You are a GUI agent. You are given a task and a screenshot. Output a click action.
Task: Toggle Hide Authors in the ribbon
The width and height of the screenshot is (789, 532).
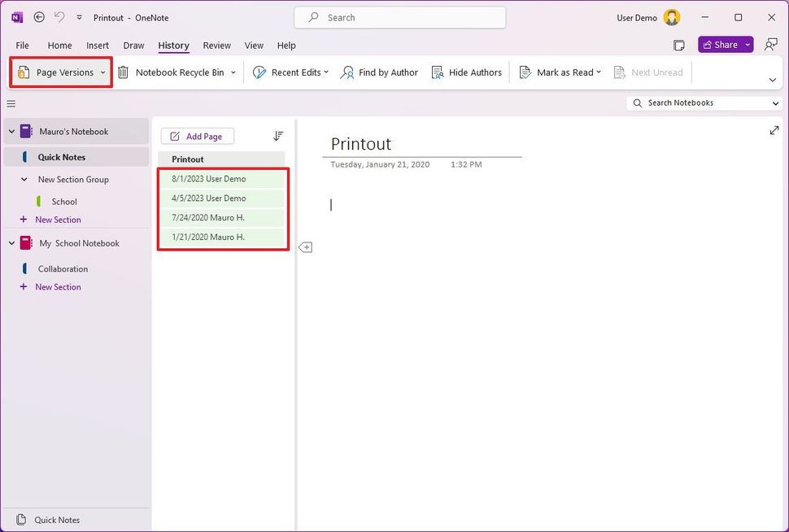(x=467, y=72)
